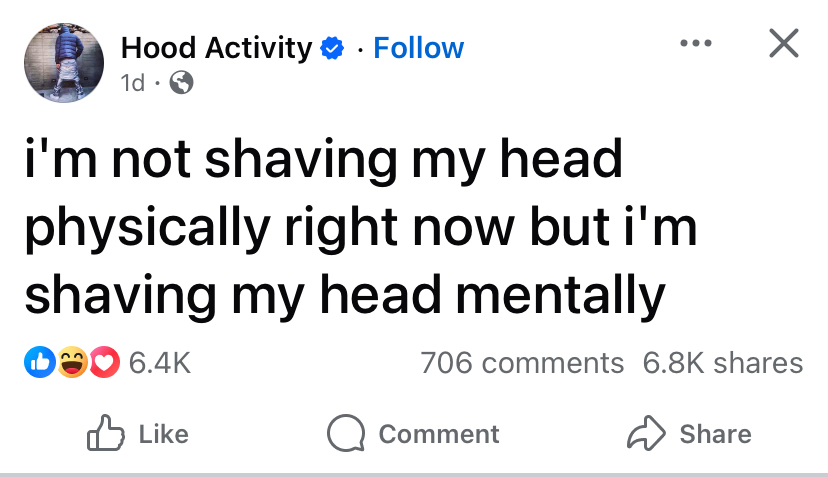Click the curved share arrow icon
Viewport: 828px width, 477px height.
tap(646, 433)
